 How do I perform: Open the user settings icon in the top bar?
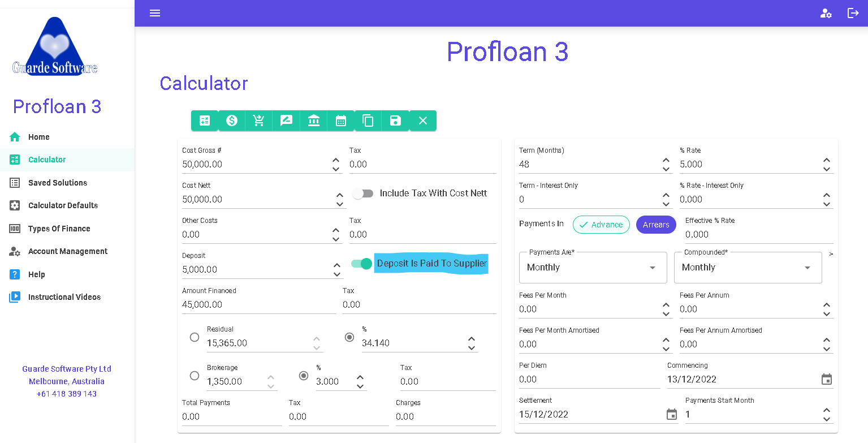point(826,13)
